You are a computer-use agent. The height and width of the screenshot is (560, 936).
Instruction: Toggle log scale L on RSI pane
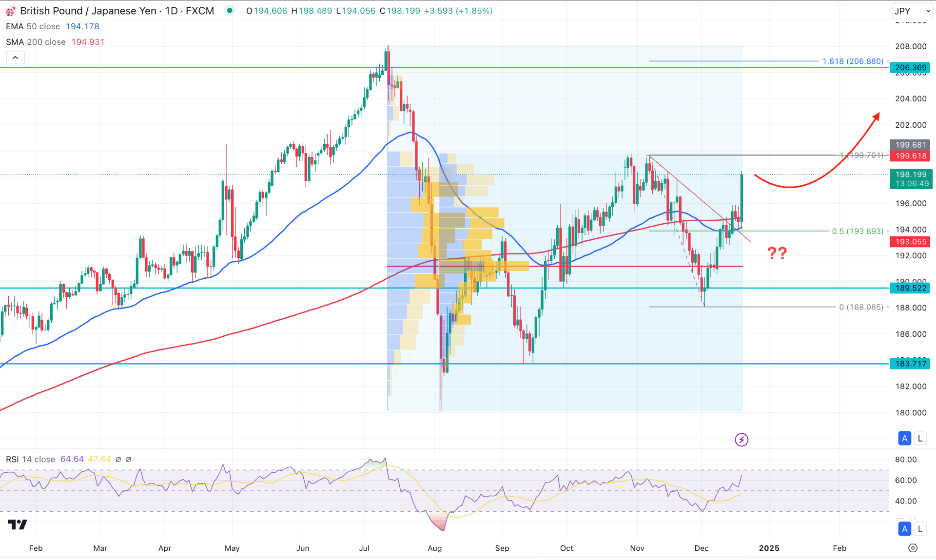tap(920, 529)
